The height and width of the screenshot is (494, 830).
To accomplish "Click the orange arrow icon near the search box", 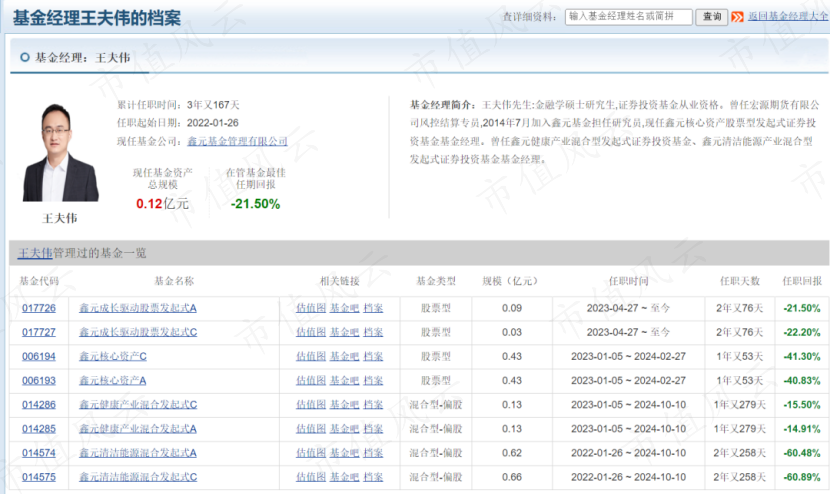I will pyautogui.click(x=737, y=17).
